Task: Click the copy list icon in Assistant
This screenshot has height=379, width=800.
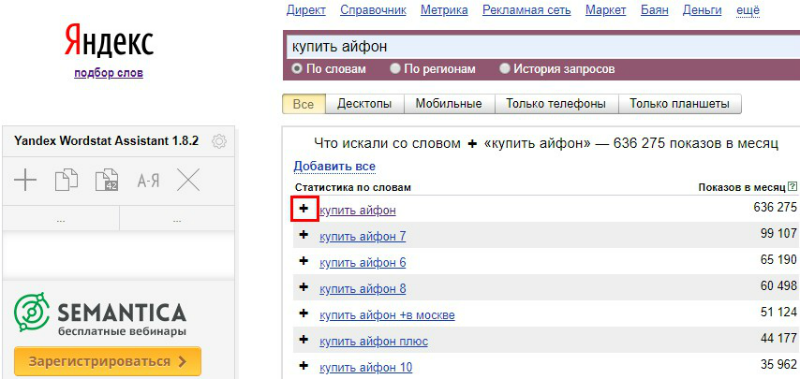Action: 66,181
